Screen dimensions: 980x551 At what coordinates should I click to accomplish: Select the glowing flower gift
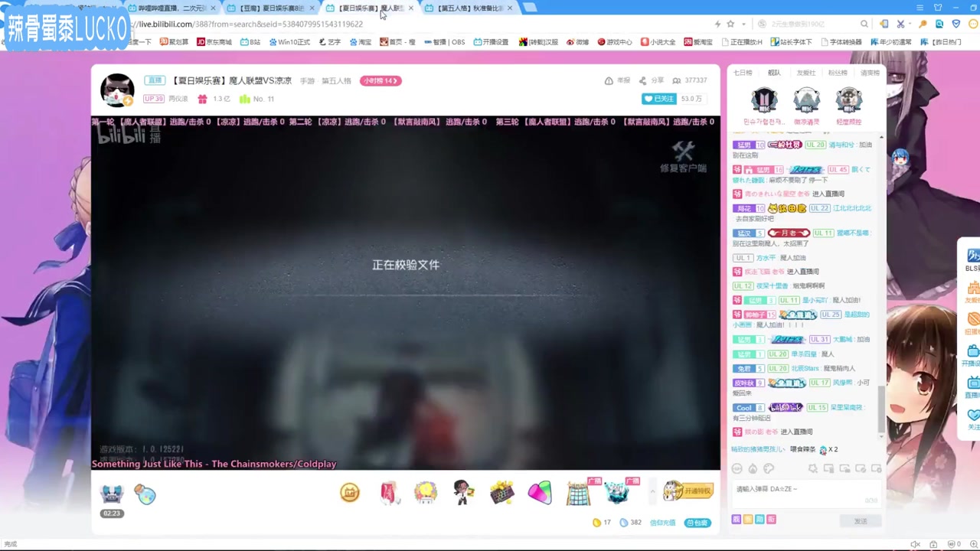tap(426, 492)
